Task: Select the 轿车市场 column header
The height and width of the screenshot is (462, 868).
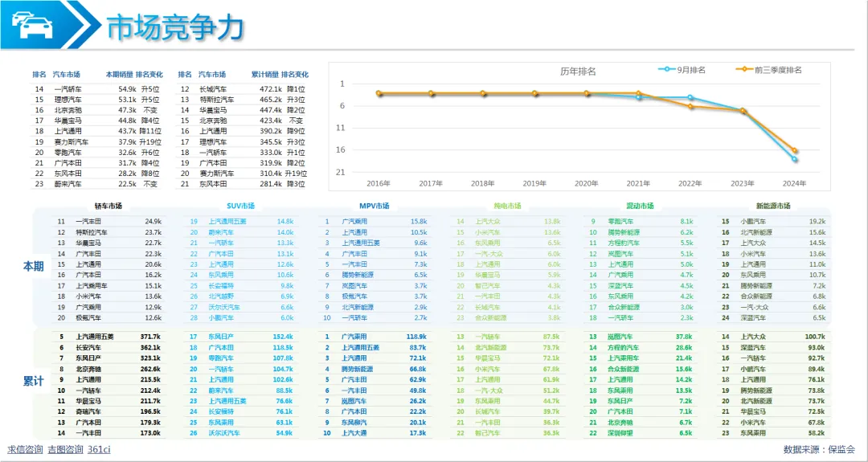Action: coord(108,206)
